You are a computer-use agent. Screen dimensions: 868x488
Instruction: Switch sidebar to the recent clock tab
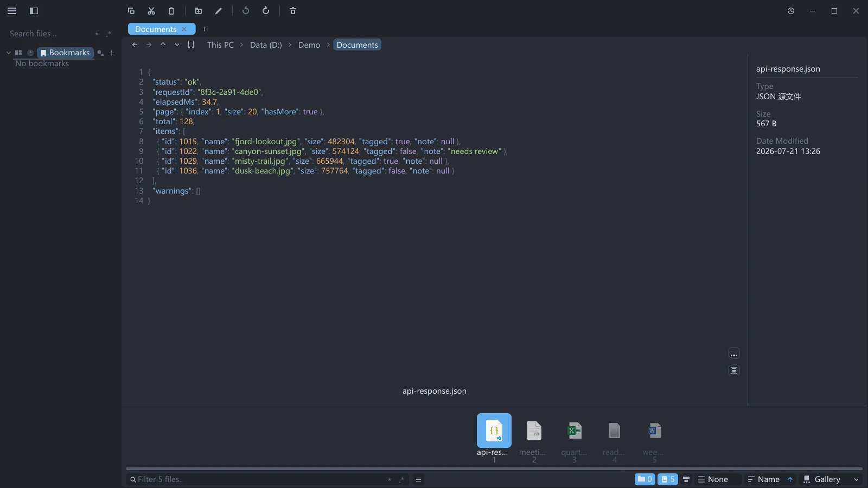(x=30, y=53)
